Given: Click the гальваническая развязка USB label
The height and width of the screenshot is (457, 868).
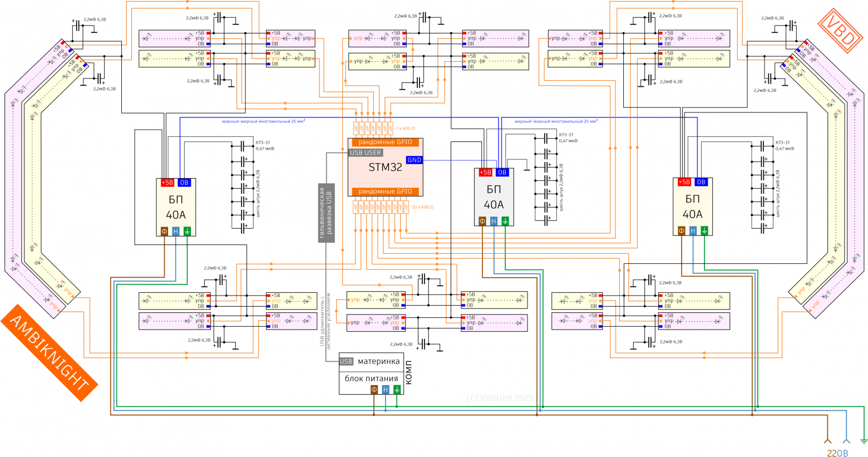Looking at the screenshot, I should click(325, 209).
